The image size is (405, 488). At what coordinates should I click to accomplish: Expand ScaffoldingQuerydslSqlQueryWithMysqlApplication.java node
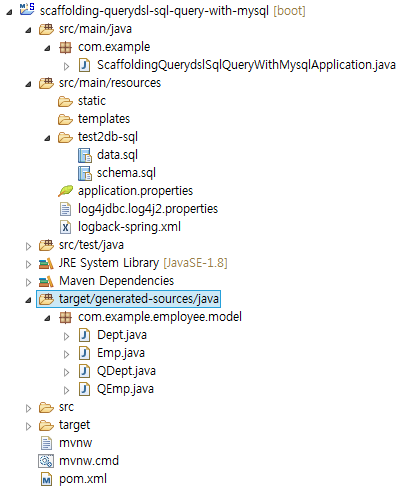(66, 66)
